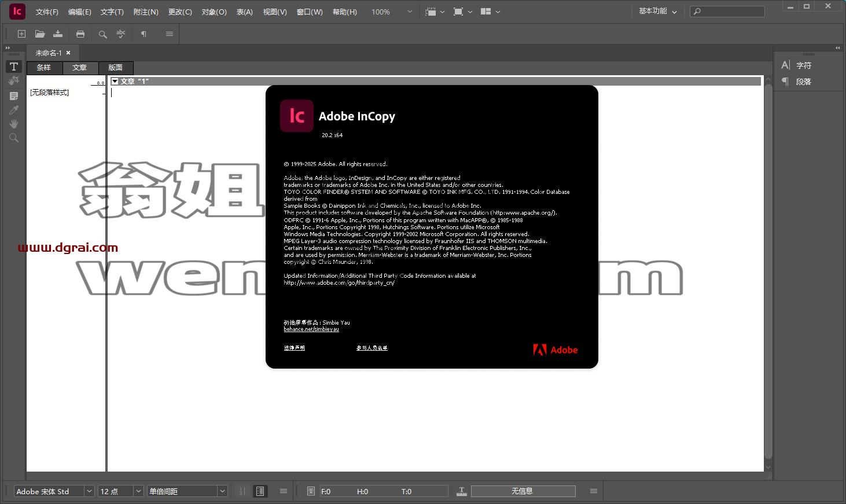
Task: Open the 文字(T) menu
Action: [112, 12]
